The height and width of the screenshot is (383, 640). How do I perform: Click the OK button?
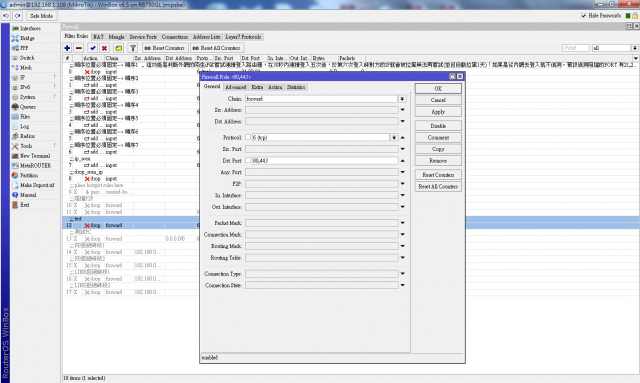438,89
